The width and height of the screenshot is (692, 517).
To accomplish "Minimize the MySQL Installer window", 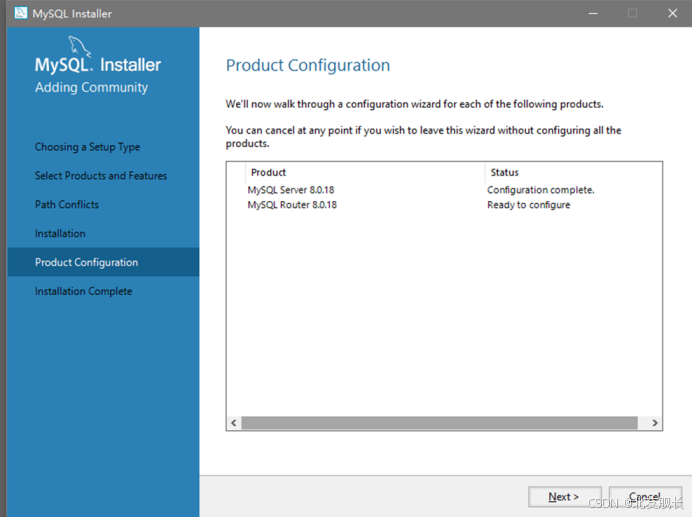I will (x=593, y=13).
